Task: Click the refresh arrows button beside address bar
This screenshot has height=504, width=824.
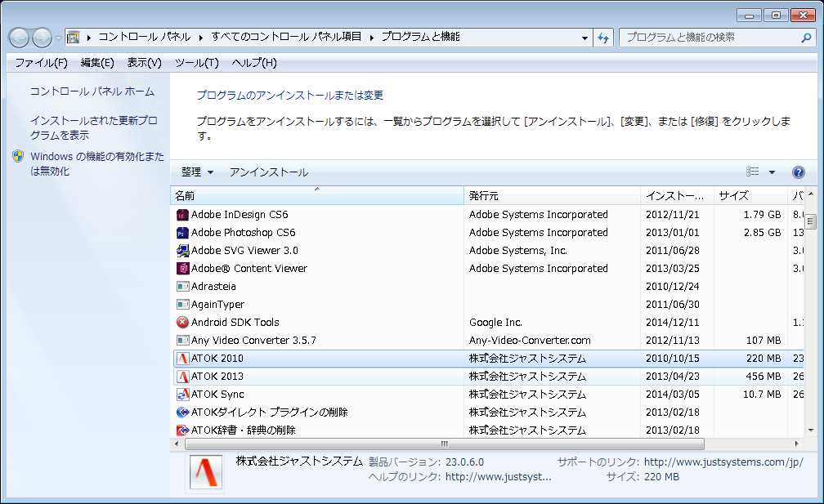Action: pyautogui.click(x=603, y=38)
